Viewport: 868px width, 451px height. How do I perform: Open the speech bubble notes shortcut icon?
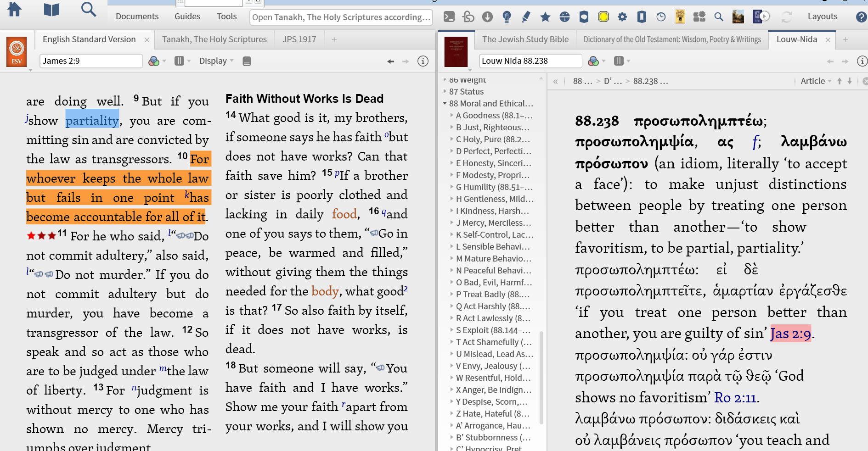(584, 17)
